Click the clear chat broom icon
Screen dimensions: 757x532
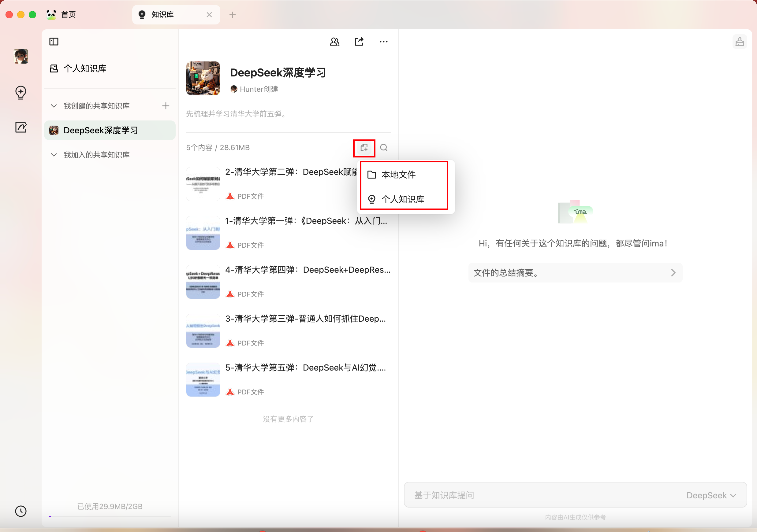pos(740,42)
